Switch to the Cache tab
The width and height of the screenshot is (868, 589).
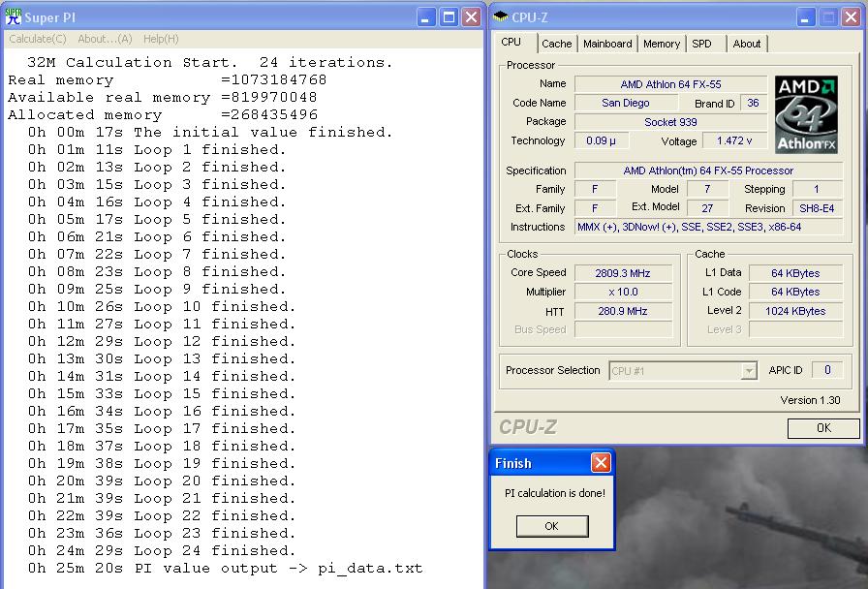point(556,44)
